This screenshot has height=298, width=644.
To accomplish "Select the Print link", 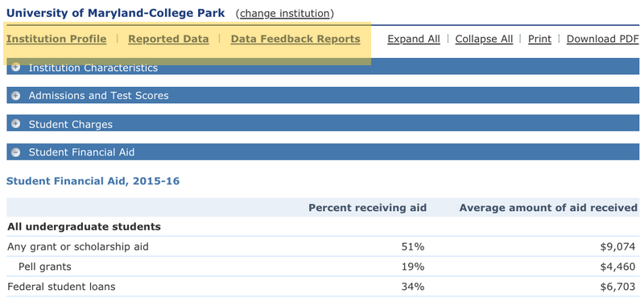I will pos(539,39).
